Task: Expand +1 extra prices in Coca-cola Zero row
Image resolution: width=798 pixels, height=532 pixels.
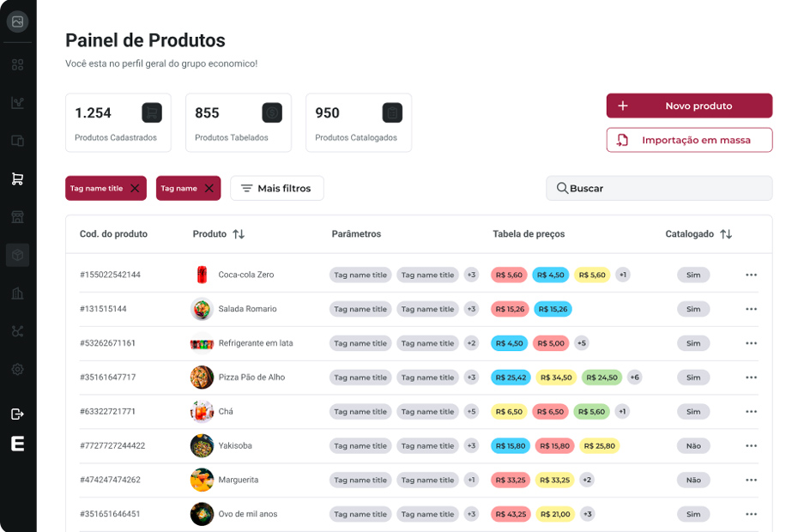Action: coord(622,275)
